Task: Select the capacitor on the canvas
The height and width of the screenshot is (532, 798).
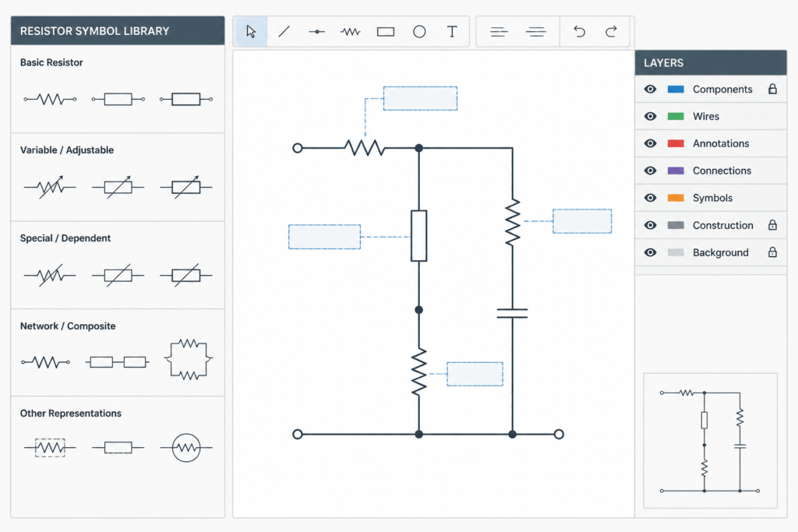Action: pos(512,313)
